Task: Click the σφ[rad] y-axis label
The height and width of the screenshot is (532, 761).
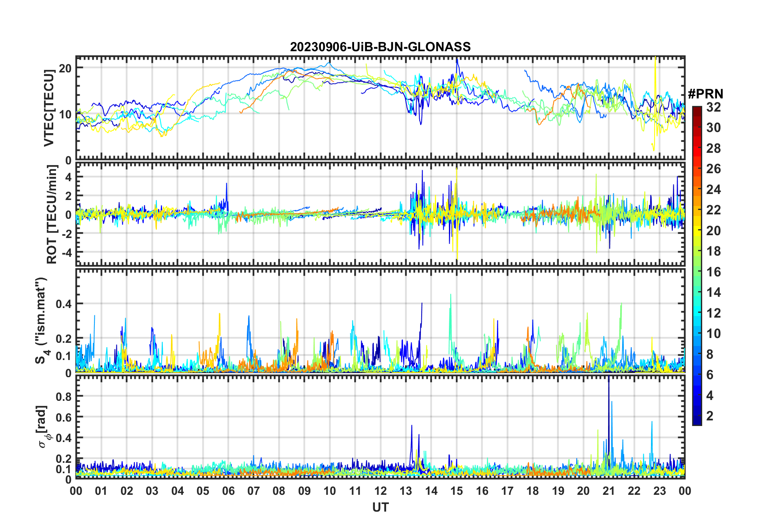Action: tap(43, 427)
